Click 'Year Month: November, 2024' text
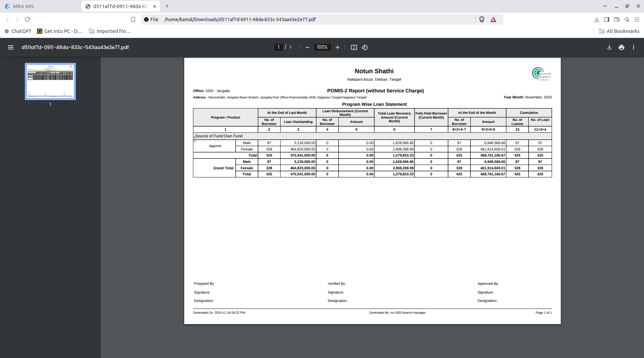This screenshot has width=644, height=358. [x=528, y=97]
